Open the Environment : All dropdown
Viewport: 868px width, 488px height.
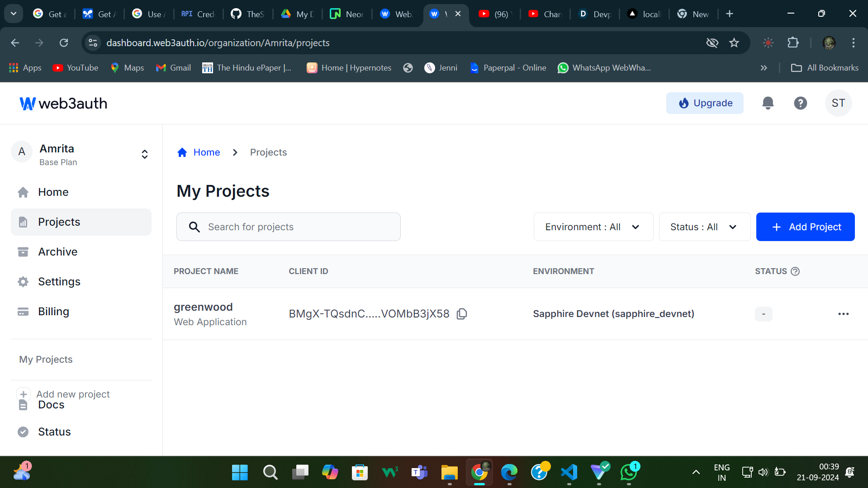point(593,227)
